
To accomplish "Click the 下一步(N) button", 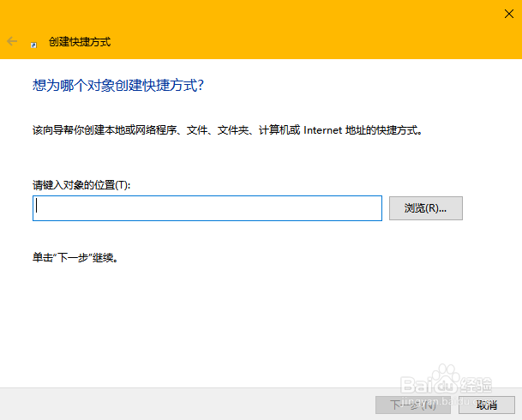I will 413,405.
